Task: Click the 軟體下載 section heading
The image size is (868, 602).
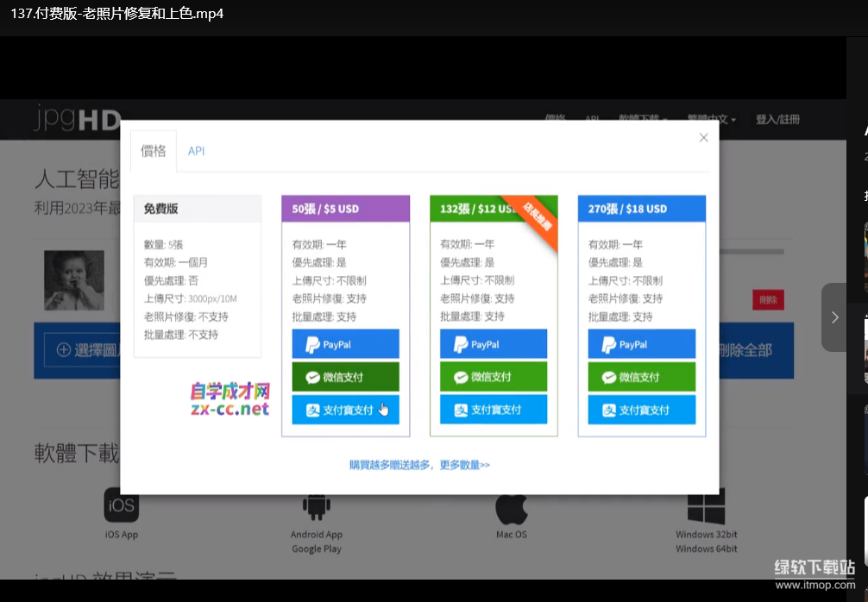Action: 77,453
